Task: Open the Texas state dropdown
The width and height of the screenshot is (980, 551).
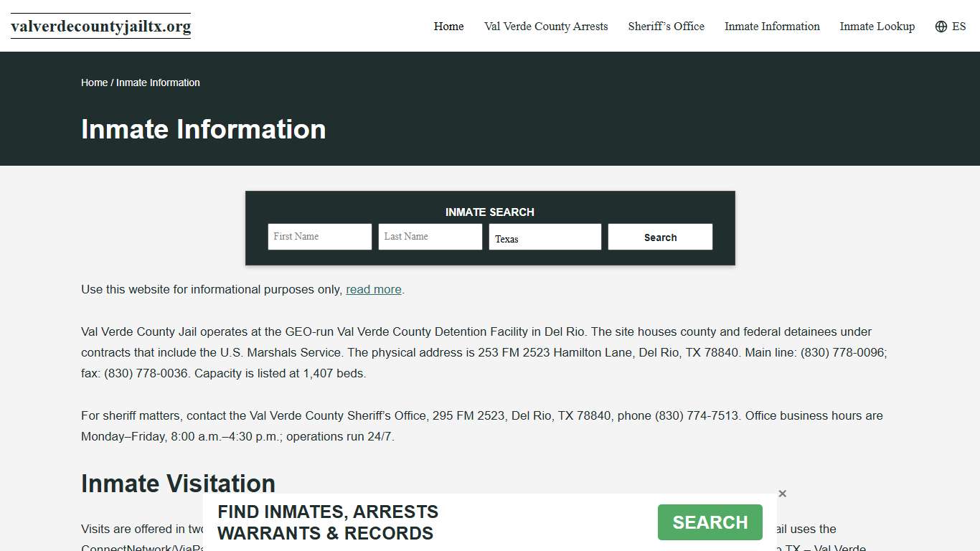Action: coord(545,236)
